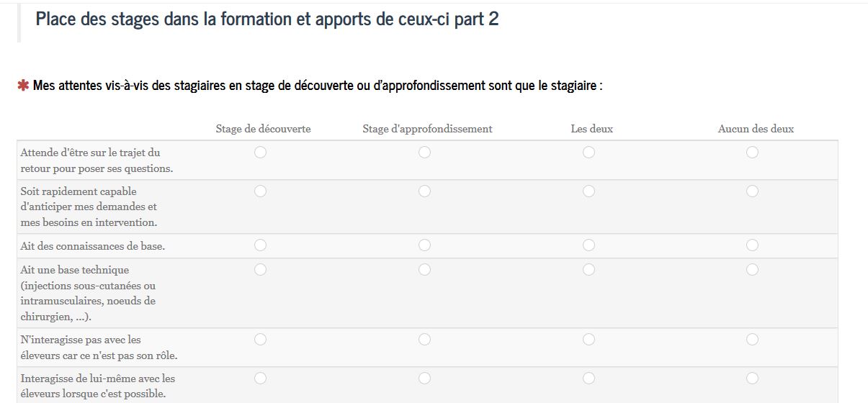Select 'Stage d'approfondissement' for 'N'interagisse pas avec les éleveurs'
This screenshot has height=403, width=868.
424,339
